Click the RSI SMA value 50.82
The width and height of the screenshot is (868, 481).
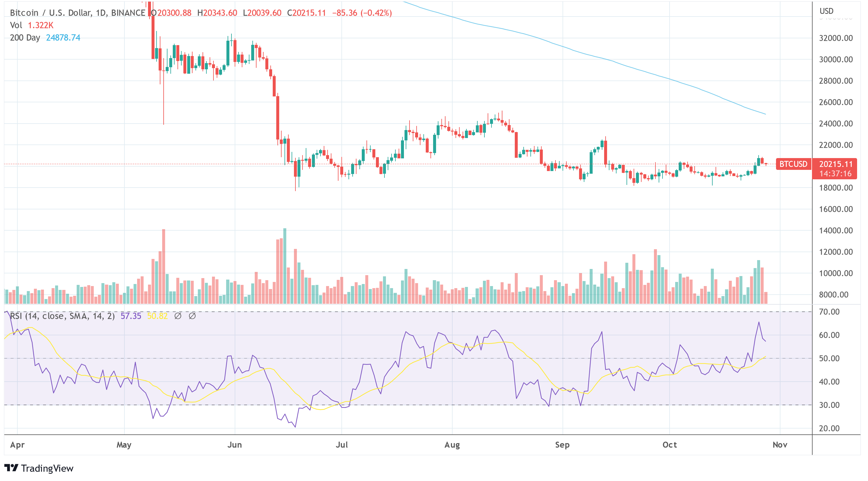[157, 316]
